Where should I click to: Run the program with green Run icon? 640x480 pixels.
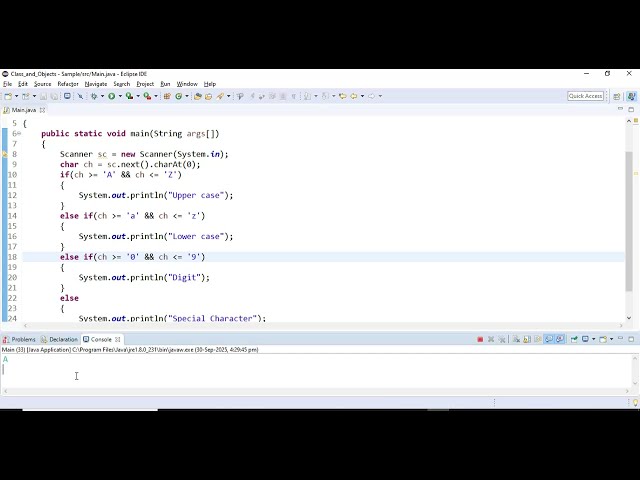pos(111,96)
